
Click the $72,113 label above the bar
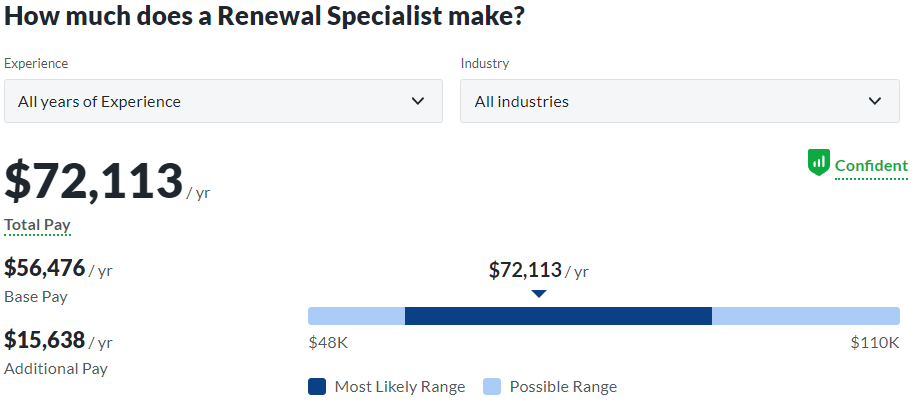click(525, 270)
